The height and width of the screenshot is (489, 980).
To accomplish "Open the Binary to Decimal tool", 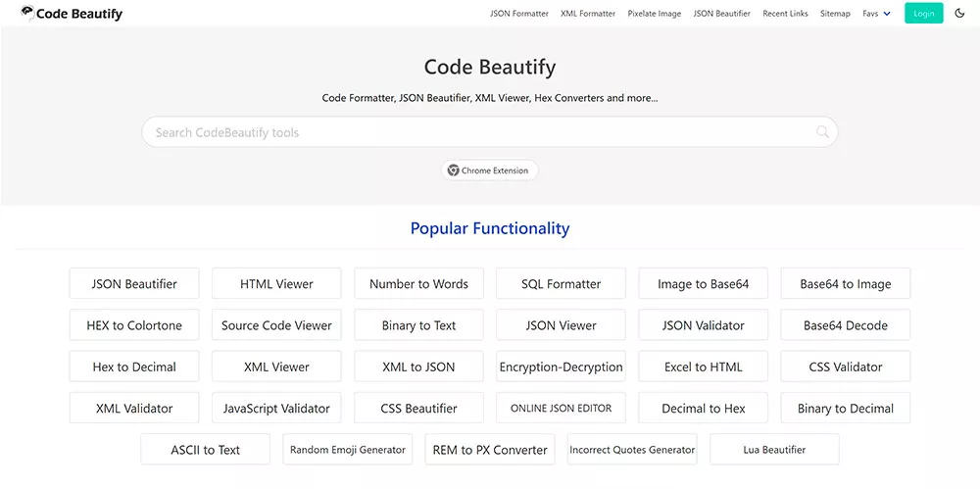I will (x=846, y=408).
